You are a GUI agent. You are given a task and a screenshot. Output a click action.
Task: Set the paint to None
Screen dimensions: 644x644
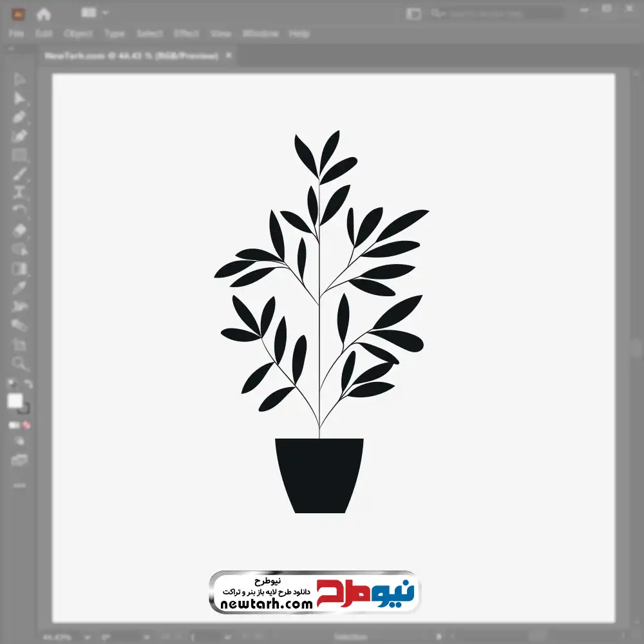[x=27, y=426]
